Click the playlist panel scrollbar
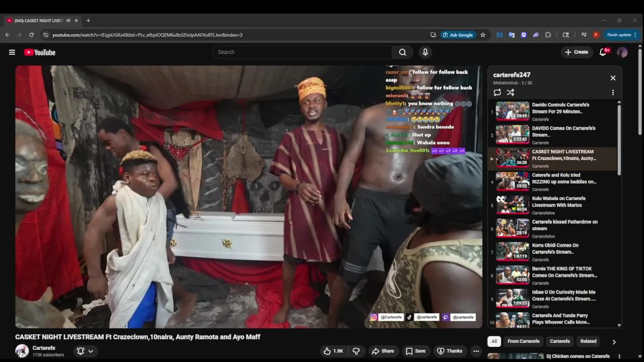Image resolution: width=644 pixels, height=362 pixels. pyautogui.click(x=619, y=140)
